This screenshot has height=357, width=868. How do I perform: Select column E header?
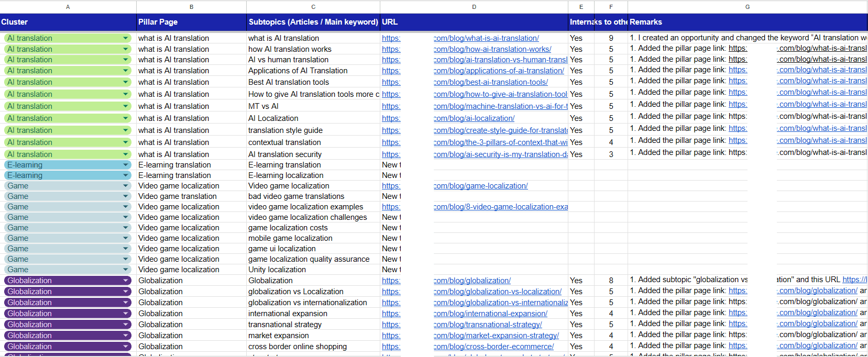(581, 7)
